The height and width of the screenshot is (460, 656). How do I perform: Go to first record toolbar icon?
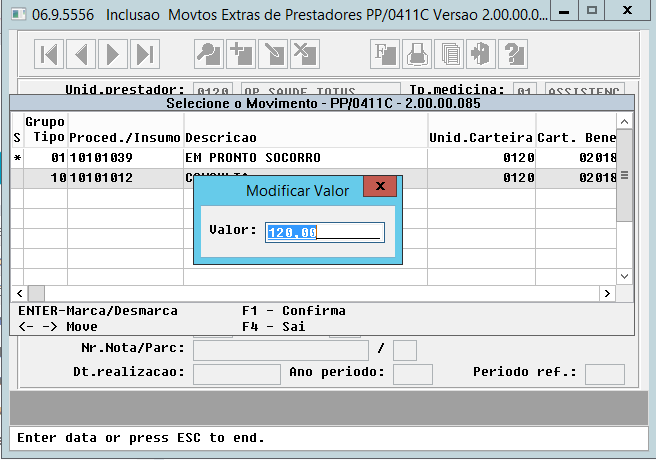click(x=49, y=54)
